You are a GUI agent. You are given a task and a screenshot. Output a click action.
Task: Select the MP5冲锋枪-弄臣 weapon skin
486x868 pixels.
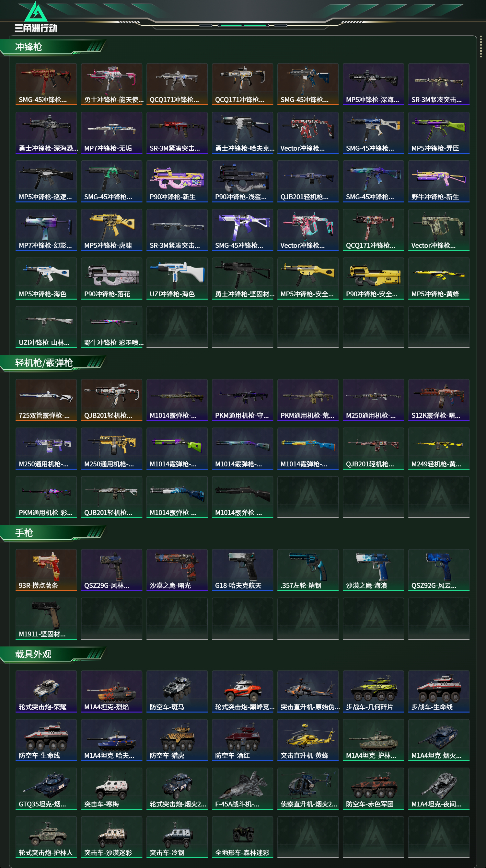(438, 133)
